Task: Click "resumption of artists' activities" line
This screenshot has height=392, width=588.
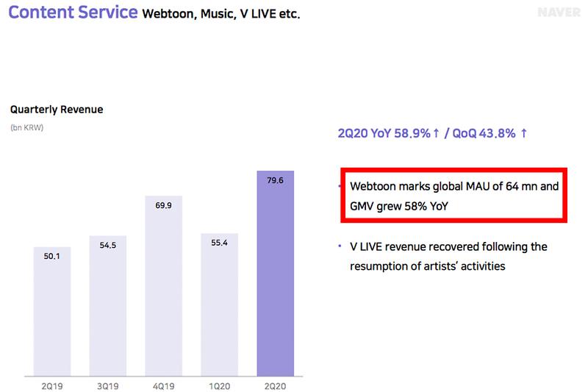Action: tap(428, 266)
